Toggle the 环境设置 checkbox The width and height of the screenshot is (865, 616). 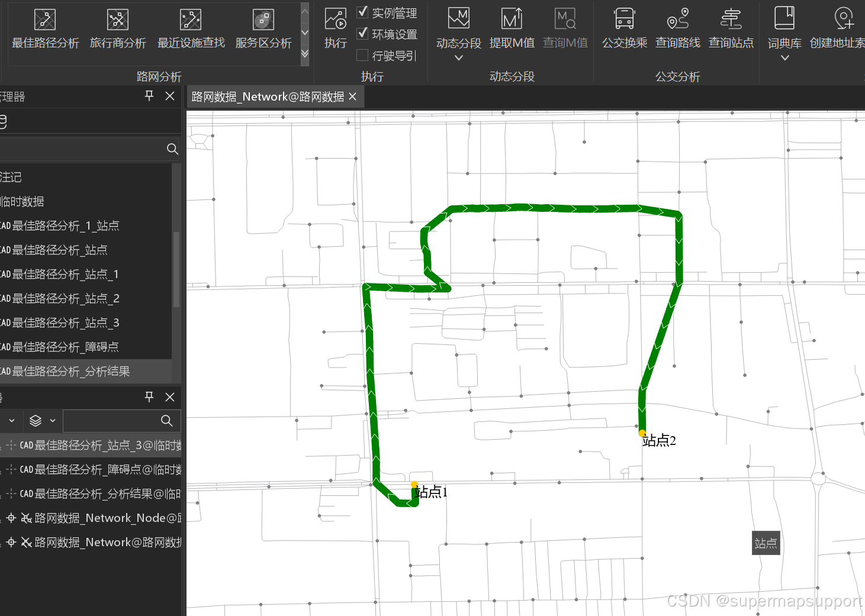tap(362, 34)
